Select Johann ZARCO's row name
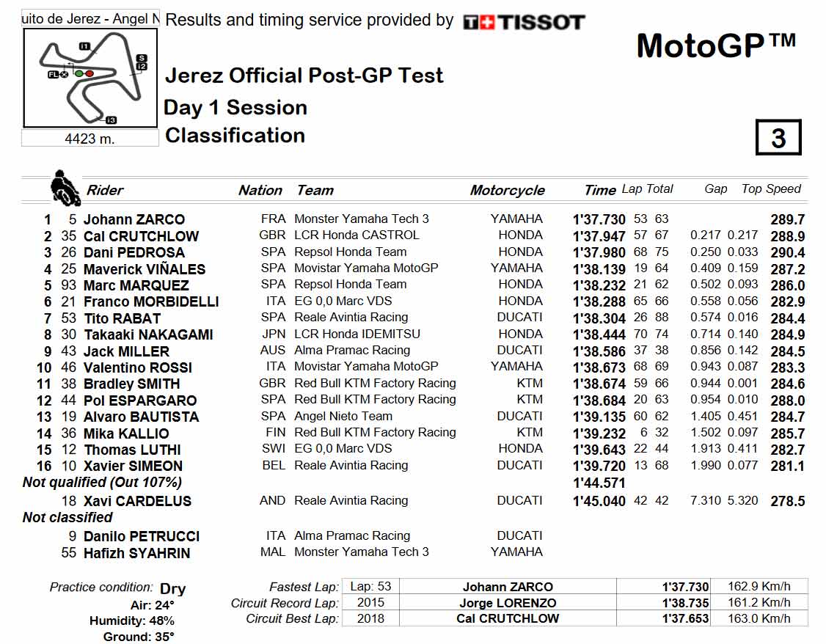The width and height of the screenshot is (826, 644). click(134, 219)
